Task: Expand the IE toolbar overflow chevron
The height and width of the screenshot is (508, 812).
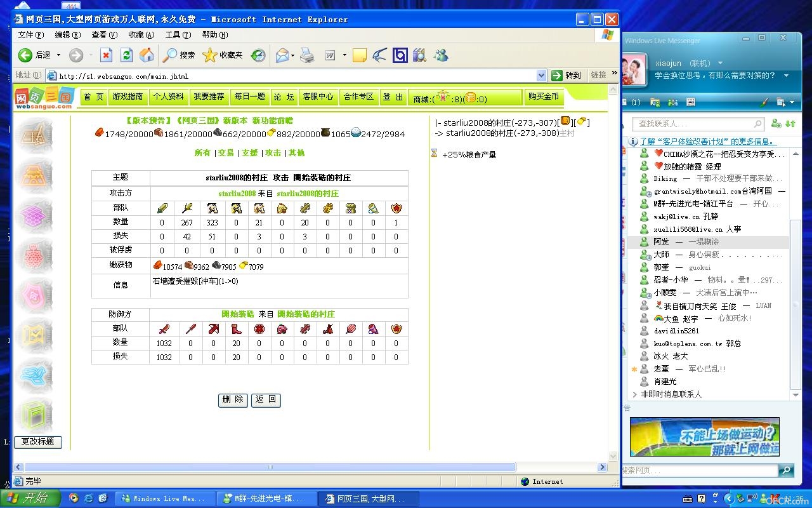Action: 614,74
